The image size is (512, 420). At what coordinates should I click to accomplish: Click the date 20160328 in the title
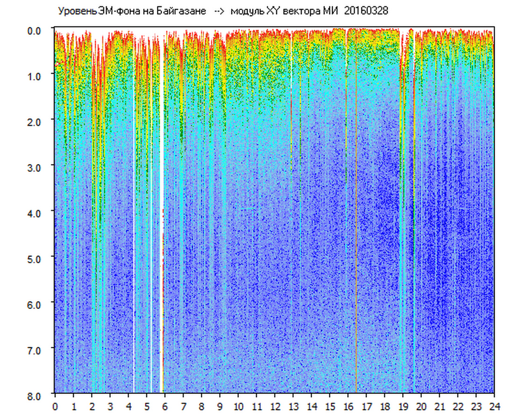[x=366, y=11]
